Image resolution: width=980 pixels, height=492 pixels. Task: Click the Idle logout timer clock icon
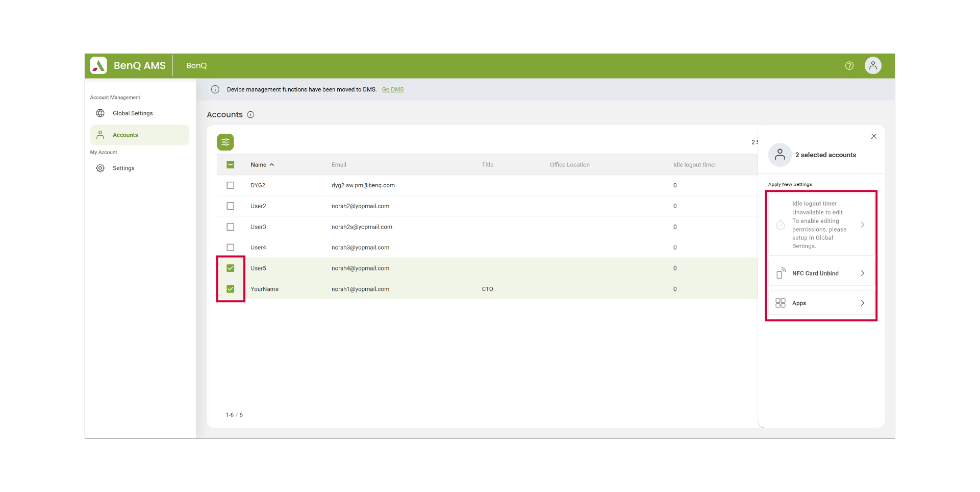pyautogui.click(x=781, y=225)
